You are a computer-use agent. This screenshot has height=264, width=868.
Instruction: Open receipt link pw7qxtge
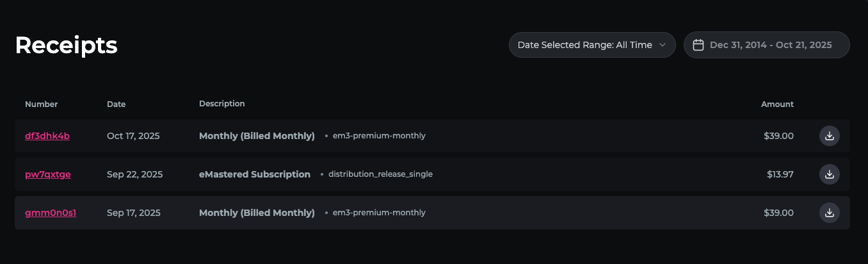(48, 174)
